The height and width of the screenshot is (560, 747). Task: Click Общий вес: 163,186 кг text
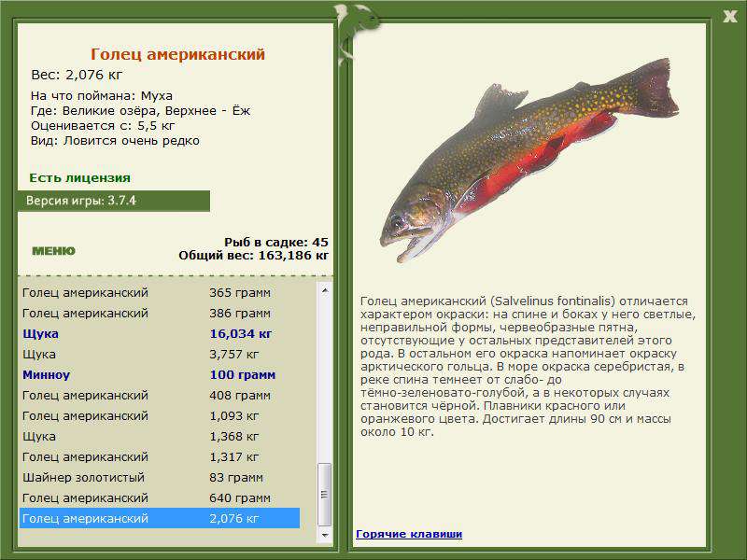253,255
